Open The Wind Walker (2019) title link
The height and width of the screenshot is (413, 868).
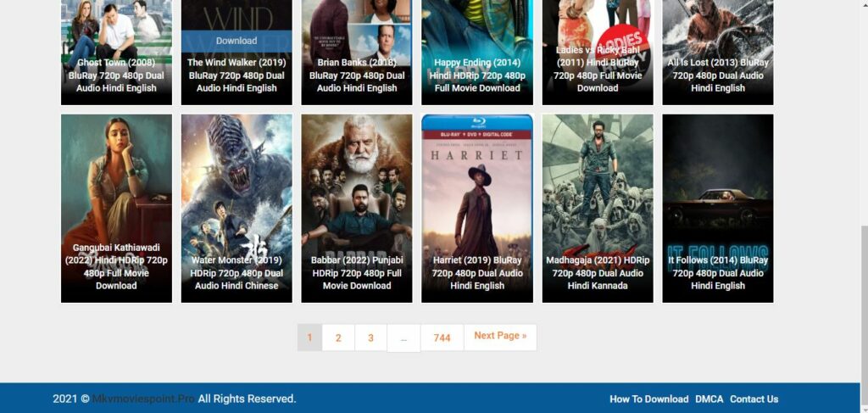236,75
